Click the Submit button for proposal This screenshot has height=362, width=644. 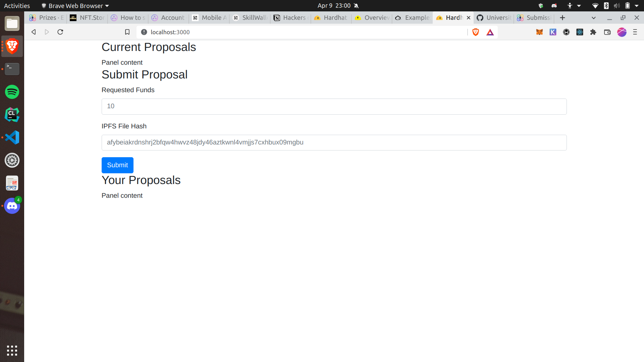pos(117,165)
